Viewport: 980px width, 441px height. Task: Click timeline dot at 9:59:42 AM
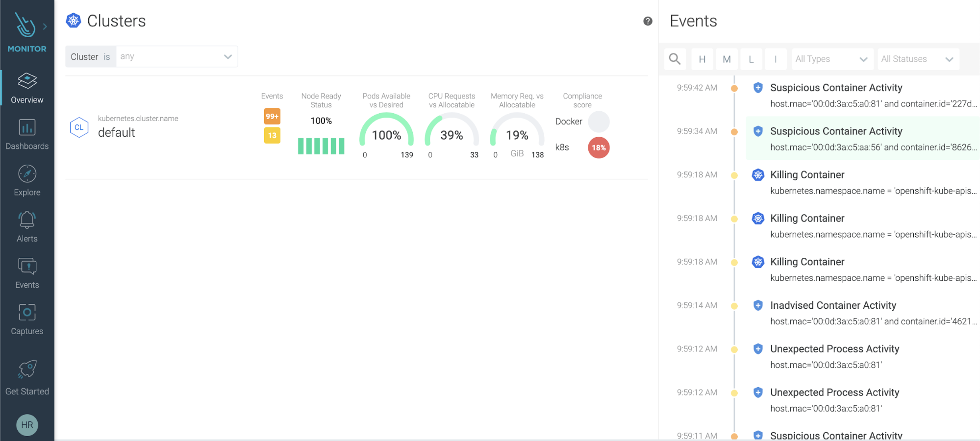[x=734, y=88]
